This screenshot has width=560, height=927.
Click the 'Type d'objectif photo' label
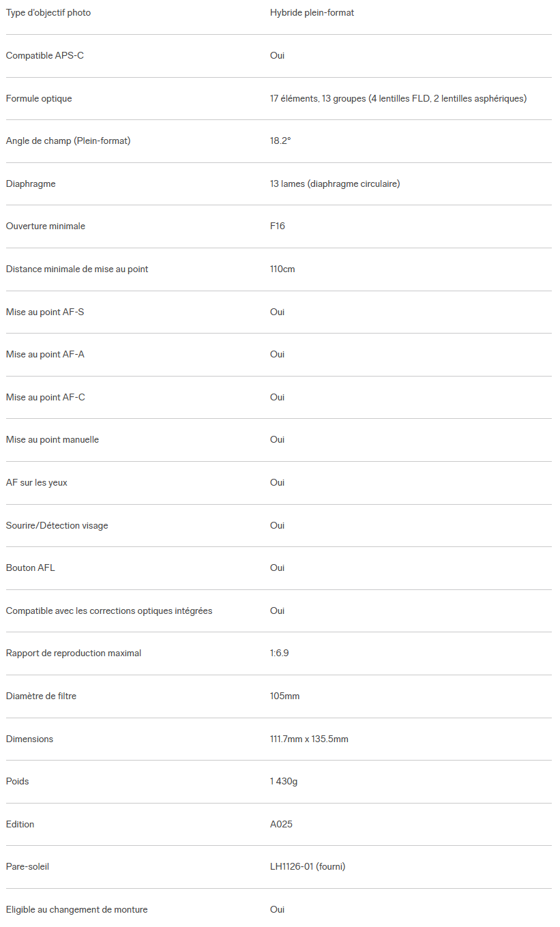48,13
